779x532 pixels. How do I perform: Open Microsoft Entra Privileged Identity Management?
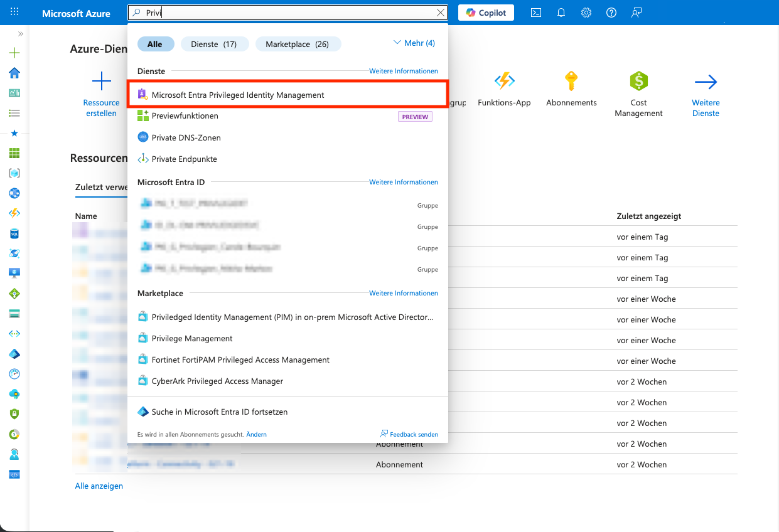point(238,95)
